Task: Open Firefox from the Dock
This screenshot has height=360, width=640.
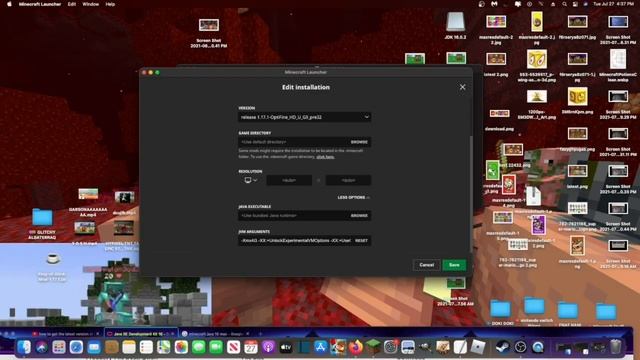Action: 356,347
